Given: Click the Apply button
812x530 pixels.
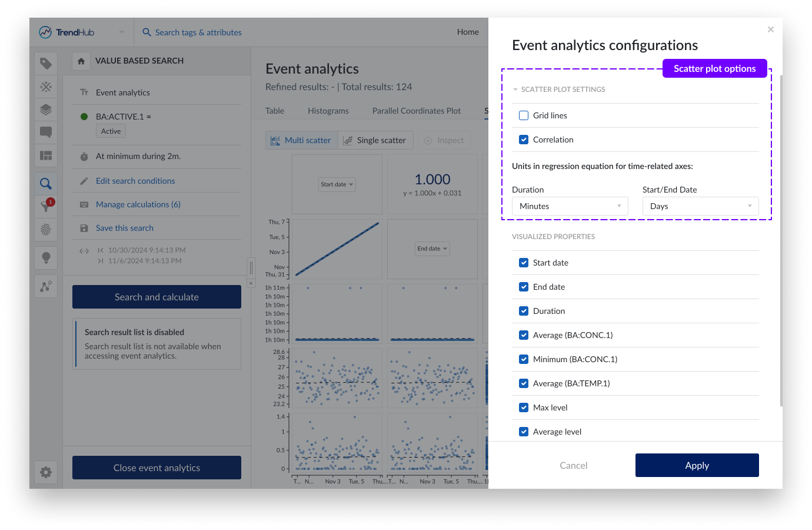Looking at the screenshot, I should pos(697,465).
